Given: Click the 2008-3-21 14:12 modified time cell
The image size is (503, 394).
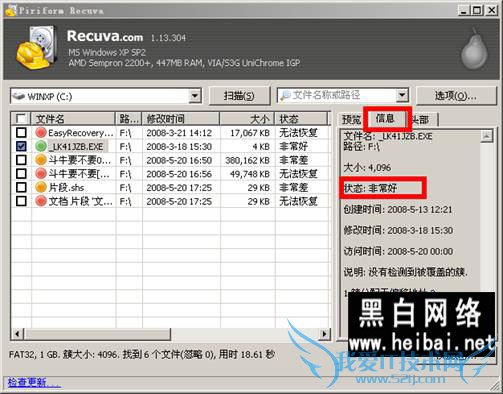Looking at the screenshot, I should click(179, 133).
